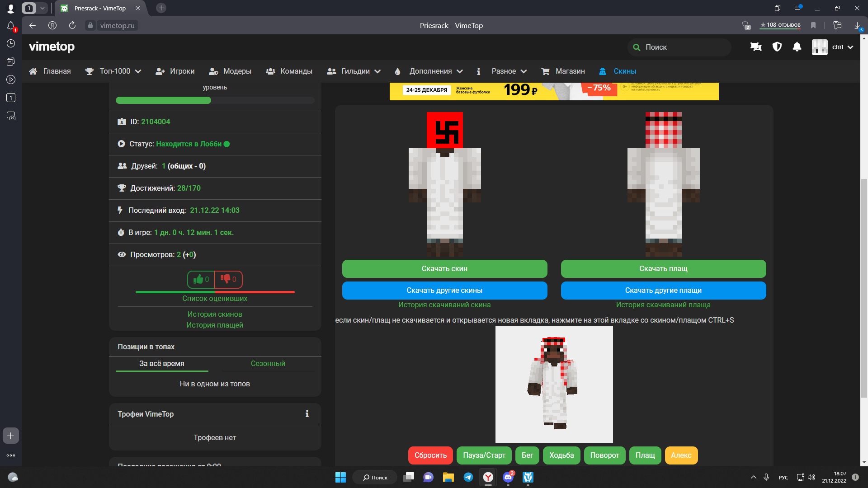Open Telegram from the taskbar
This screenshot has height=488, width=868.
[x=468, y=477]
